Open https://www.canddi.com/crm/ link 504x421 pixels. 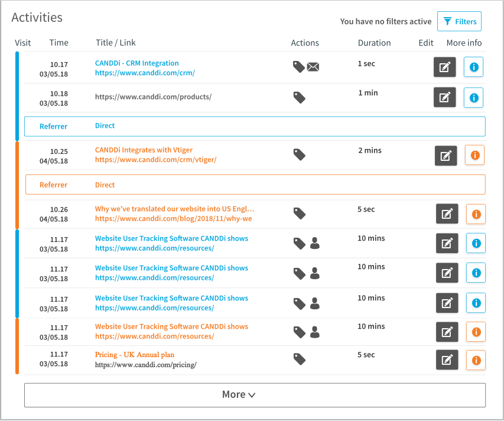coord(145,73)
